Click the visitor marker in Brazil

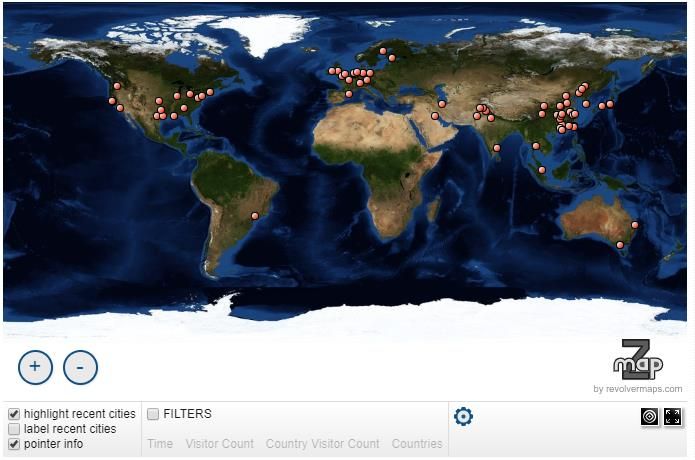(255, 216)
